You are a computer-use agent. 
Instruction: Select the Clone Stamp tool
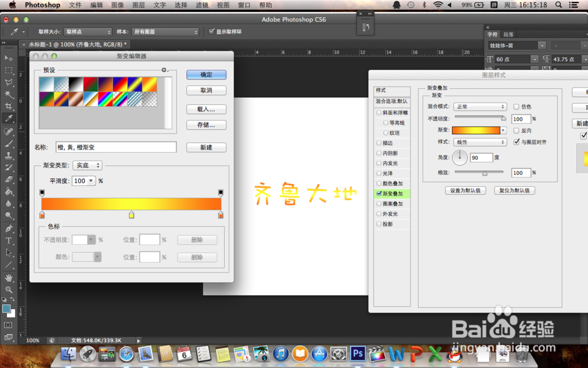coord(8,155)
